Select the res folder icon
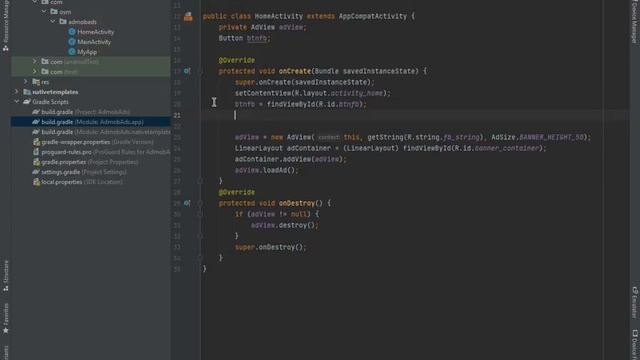Viewport: 640px width, 360px height. point(36,82)
